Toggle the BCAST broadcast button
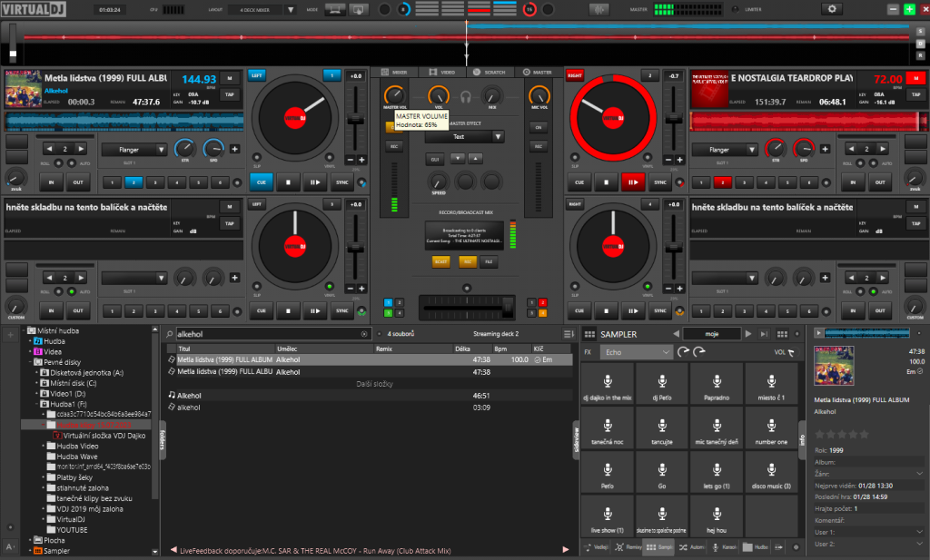Screen dimensions: 930x560 (440, 261)
